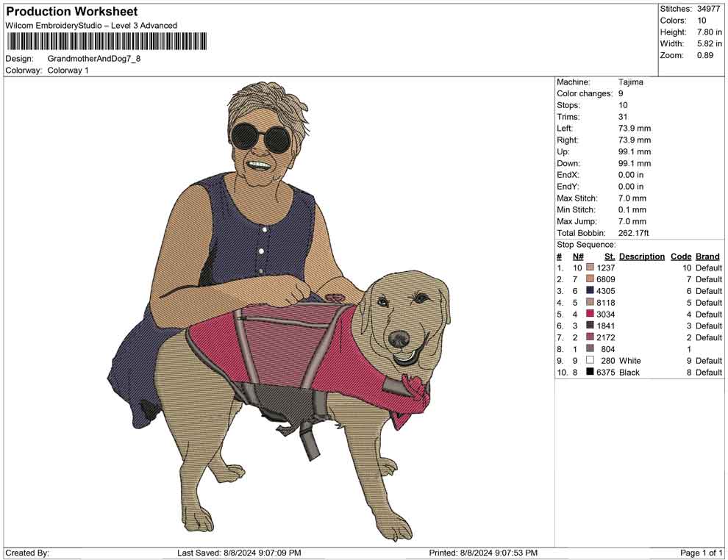Select the GrandmotherAndDog7_8 design name

click(96, 58)
